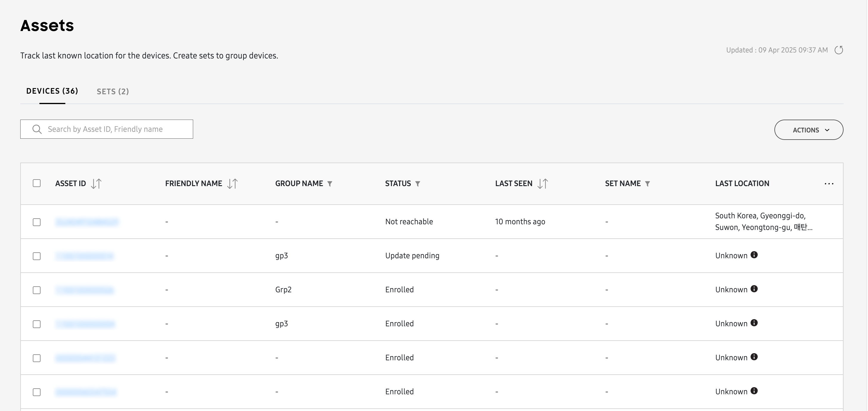This screenshot has width=868, height=411.
Task: Open the asset ID link in the Grp2 row
Action: 85,290
